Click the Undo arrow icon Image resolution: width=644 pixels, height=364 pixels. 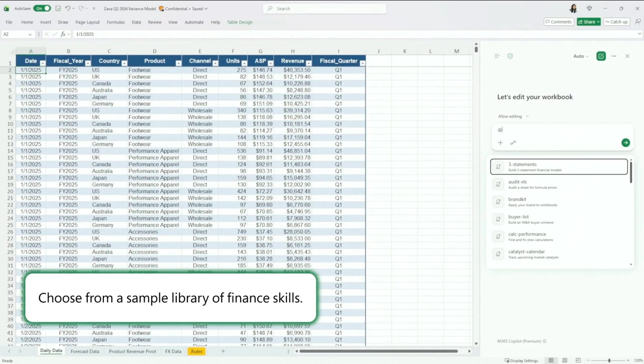click(x=67, y=8)
